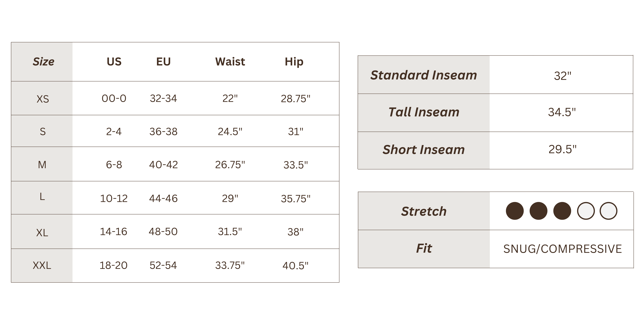Click the Standard Inseam label
Image resolution: width=644 pixels, height=322 pixels.
[424, 75]
